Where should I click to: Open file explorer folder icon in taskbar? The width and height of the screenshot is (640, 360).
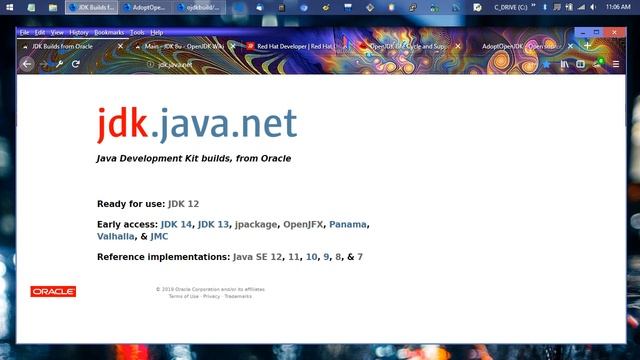coord(53,7)
